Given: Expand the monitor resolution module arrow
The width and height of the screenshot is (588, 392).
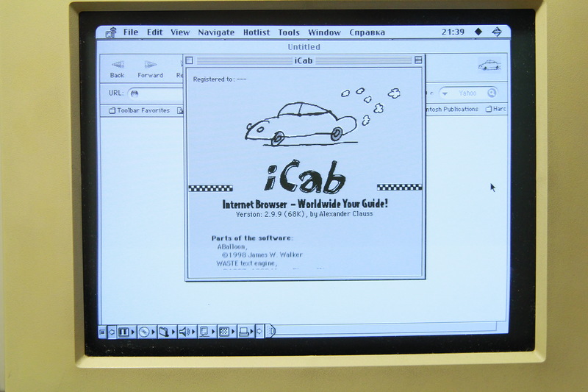Looking at the screenshot, I should coord(213,332).
